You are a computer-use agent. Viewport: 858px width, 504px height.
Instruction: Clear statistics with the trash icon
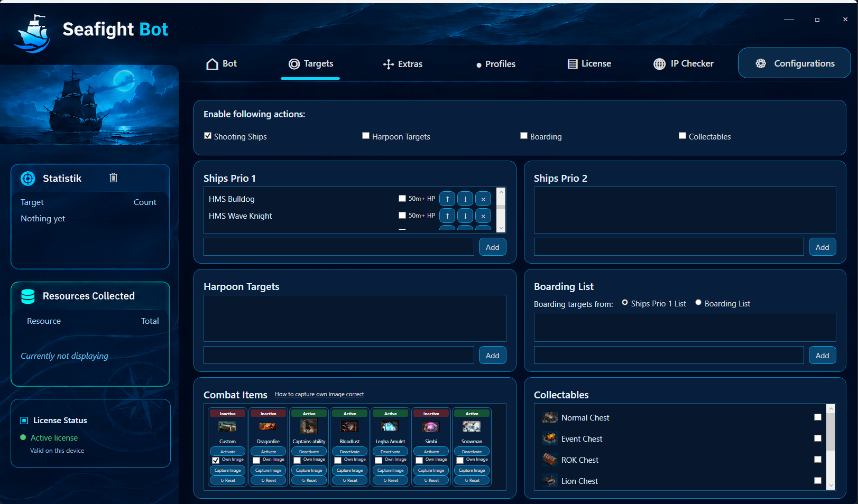pos(113,178)
